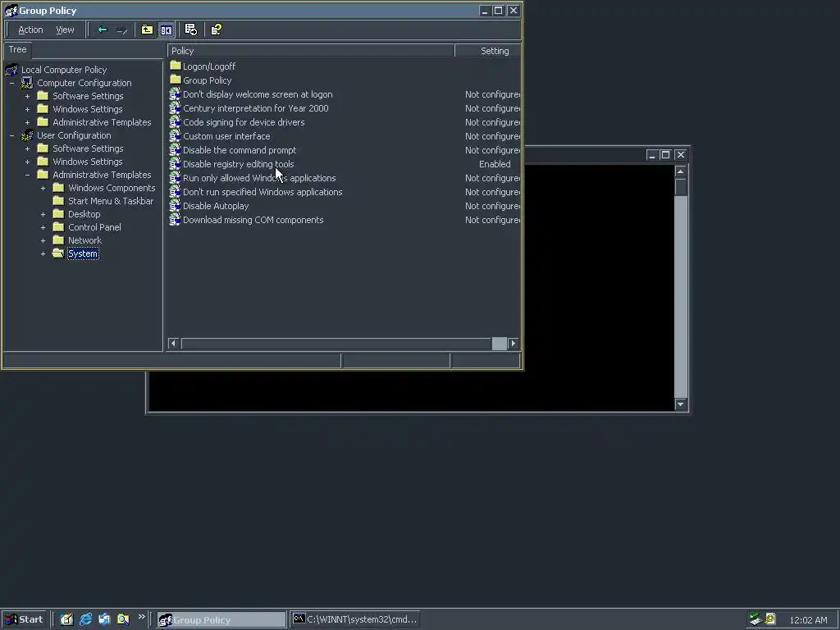Image resolution: width=840 pixels, height=630 pixels.
Task: Click the Control Panel folder icon in tree
Action: 58,227
